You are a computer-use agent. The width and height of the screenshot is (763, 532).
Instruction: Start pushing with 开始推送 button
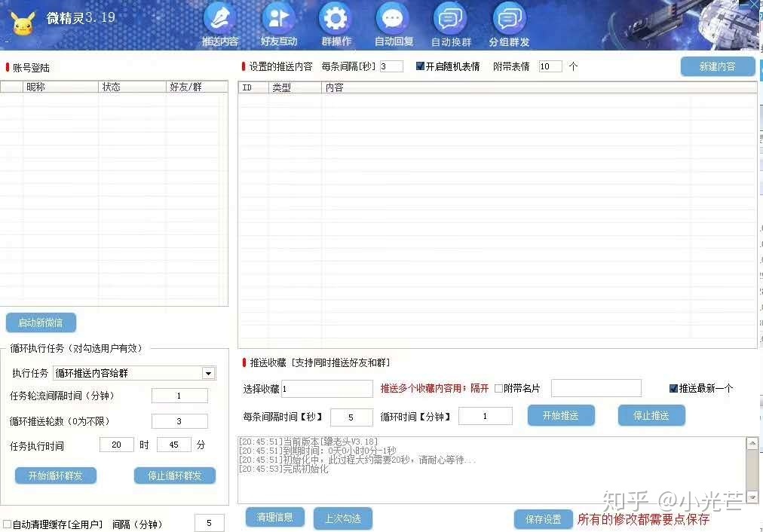(x=561, y=415)
